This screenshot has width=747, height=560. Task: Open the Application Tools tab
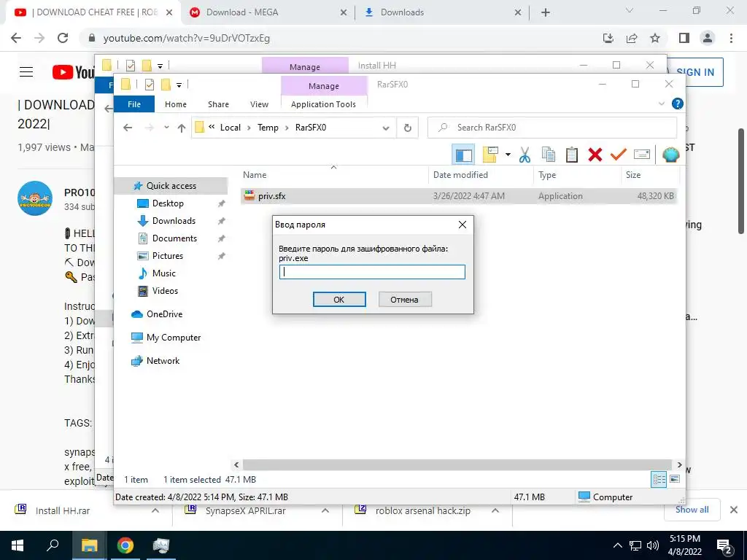pos(323,104)
